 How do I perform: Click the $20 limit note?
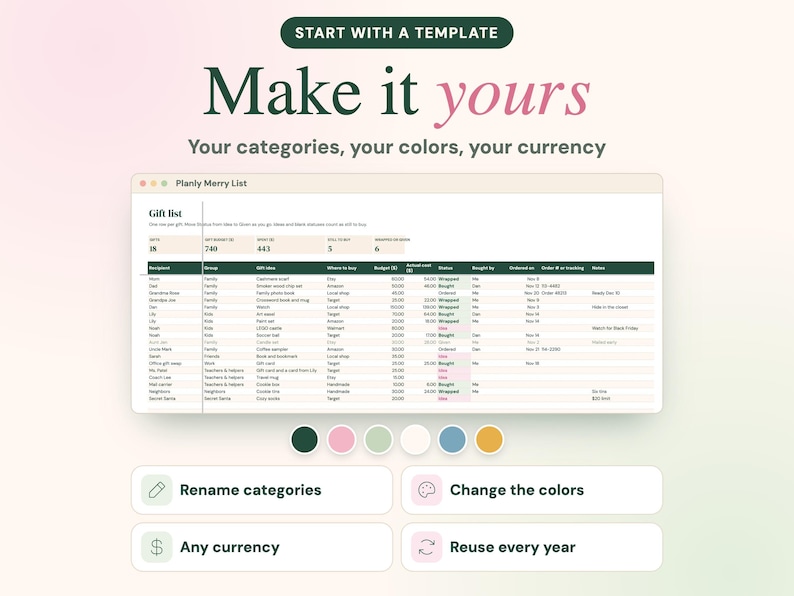pyautogui.click(x=601, y=399)
